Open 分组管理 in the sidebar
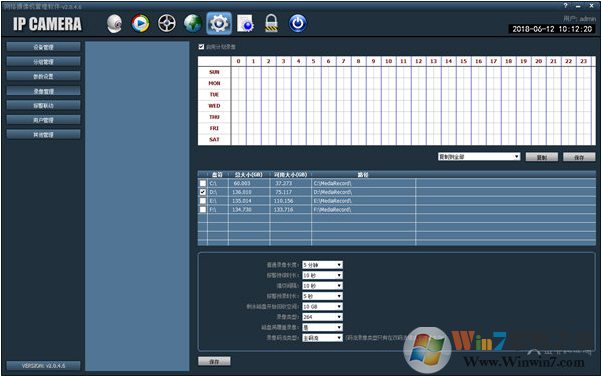 [x=43, y=62]
